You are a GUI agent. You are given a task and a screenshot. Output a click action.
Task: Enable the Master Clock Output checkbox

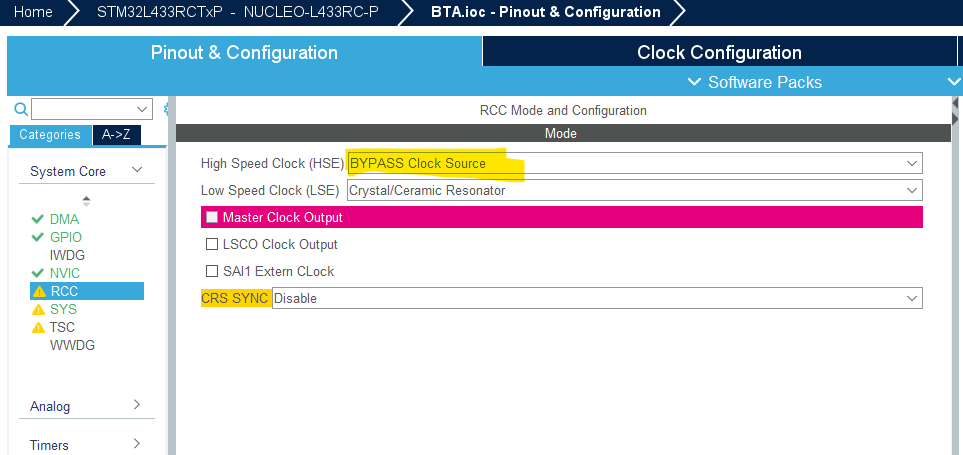pyautogui.click(x=211, y=217)
